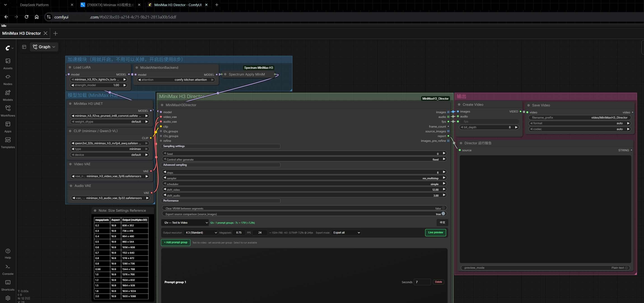Collapse the Save Video node
Screen dimensions: 644x303
[528, 105]
